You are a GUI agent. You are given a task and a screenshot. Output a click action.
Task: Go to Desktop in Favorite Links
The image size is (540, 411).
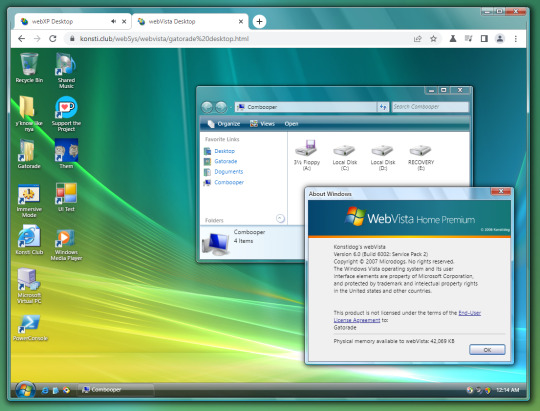tap(224, 151)
